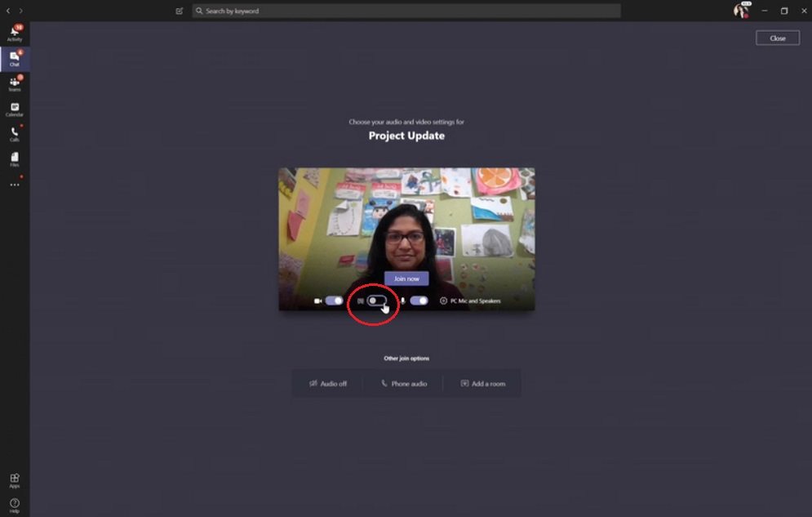Open the Apps section

(x=14, y=479)
